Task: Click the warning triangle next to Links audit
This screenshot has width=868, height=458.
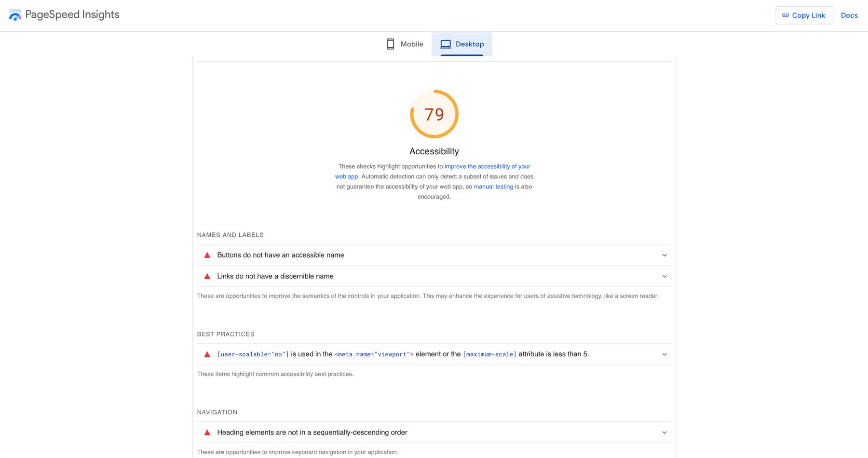Action: [x=207, y=276]
